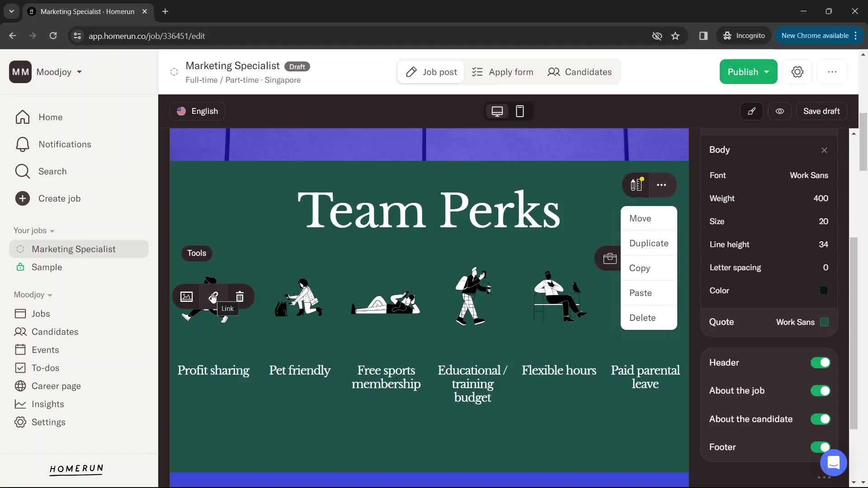The width and height of the screenshot is (868, 488).
Task: Select the Delete option in context menu
Action: pos(643,318)
